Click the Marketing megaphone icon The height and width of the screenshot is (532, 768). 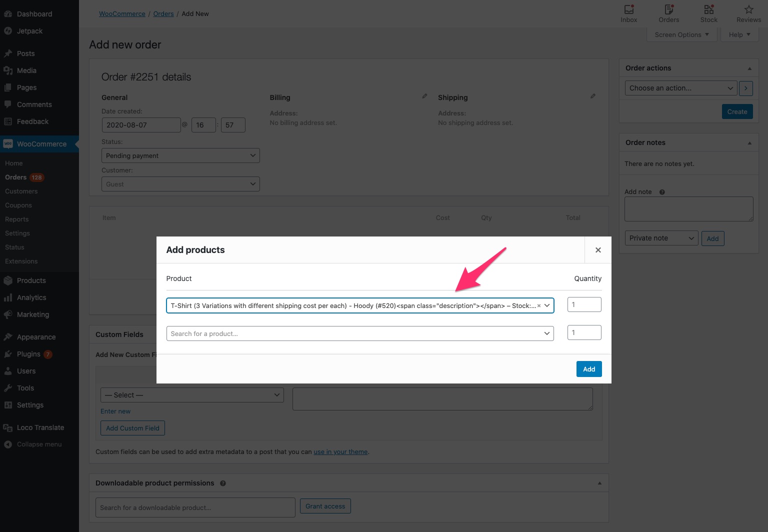(8, 314)
